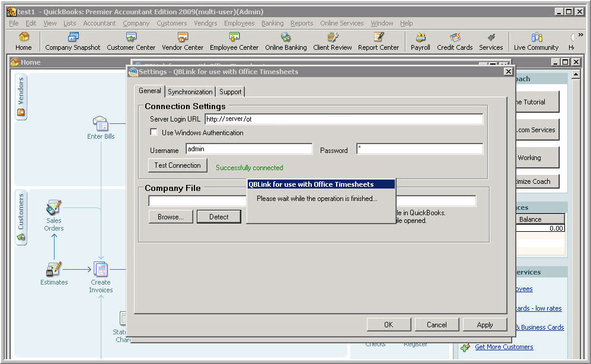Open the Customers side tab on Home

click(x=21, y=218)
